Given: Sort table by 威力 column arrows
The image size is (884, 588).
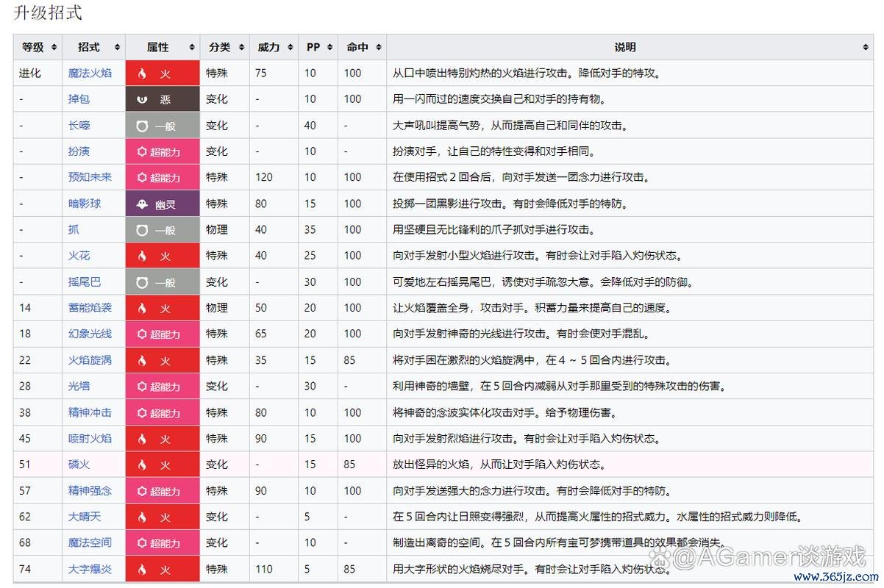Looking at the screenshot, I should point(290,47).
